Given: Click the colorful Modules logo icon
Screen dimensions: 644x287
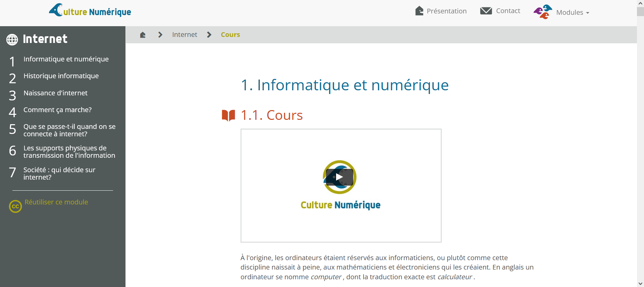Looking at the screenshot, I should 543,12.
